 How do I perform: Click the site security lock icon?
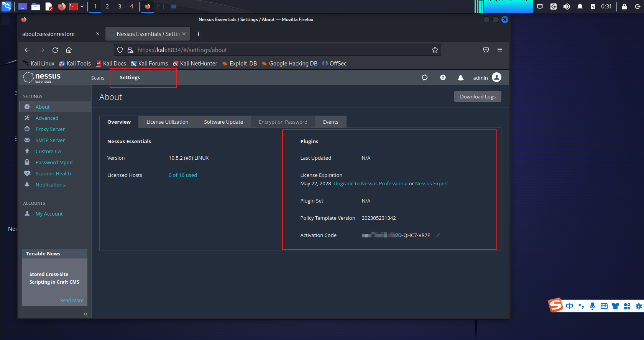point(130,50)
